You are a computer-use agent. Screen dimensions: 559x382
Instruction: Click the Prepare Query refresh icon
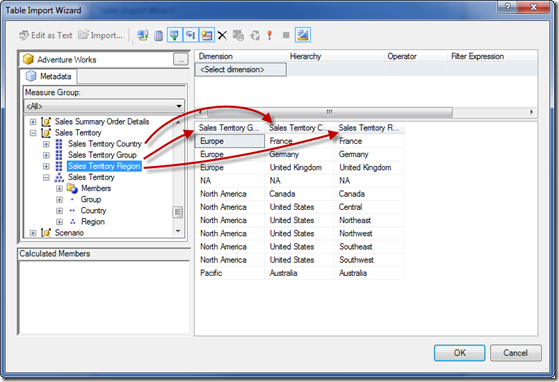[x=255, y=35]
